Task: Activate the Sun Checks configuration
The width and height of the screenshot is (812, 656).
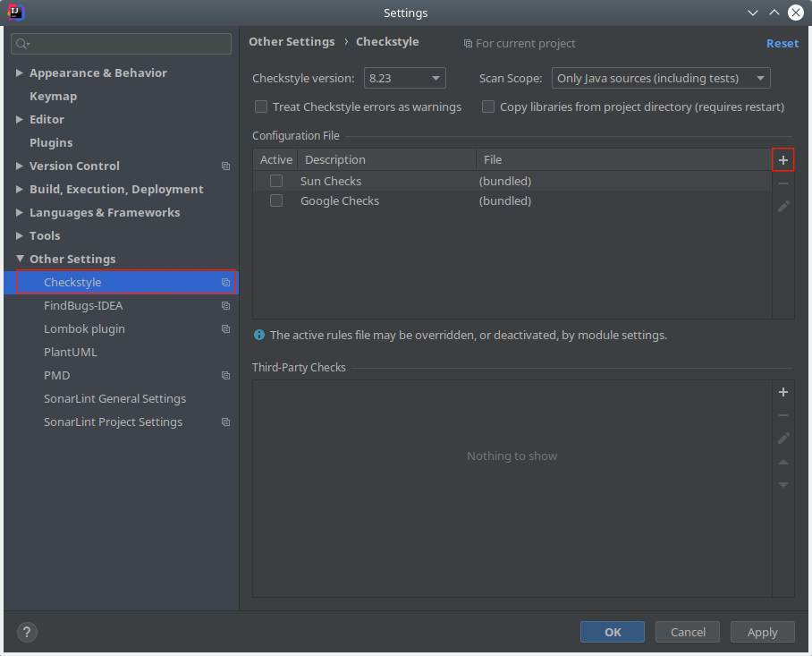Action: 276,181
